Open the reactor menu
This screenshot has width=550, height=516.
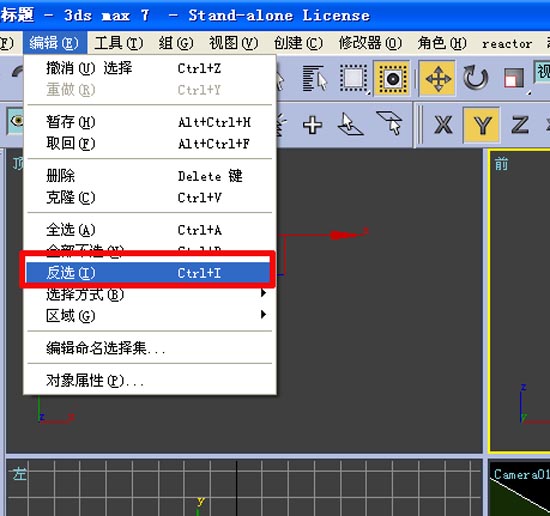pos(507,44)
